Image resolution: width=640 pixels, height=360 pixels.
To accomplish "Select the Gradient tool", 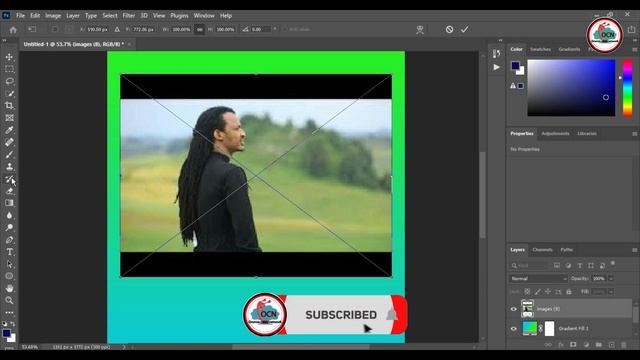I will pyautogui.click(x=9, y=203).
